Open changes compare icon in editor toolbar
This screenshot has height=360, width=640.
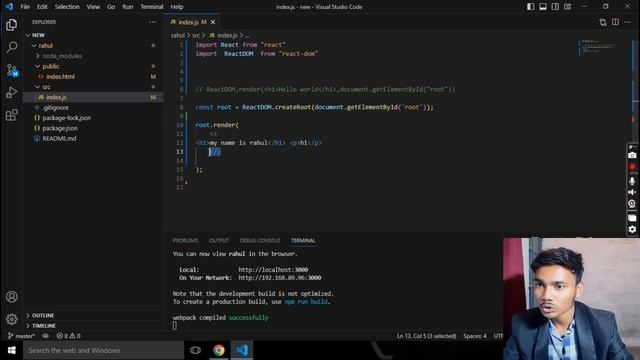pyautogui.click(x=603, y=22)
